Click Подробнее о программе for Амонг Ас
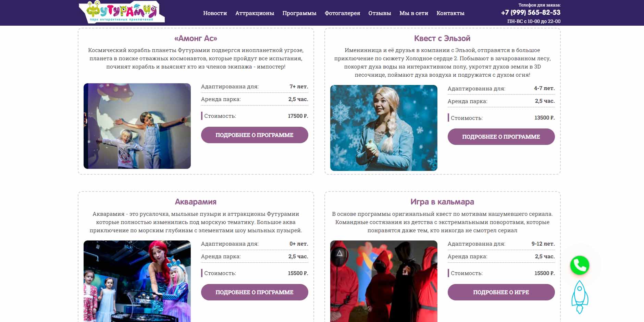This screenshot has height=322, width=644. pyautogui.click(x=255, y=135)
